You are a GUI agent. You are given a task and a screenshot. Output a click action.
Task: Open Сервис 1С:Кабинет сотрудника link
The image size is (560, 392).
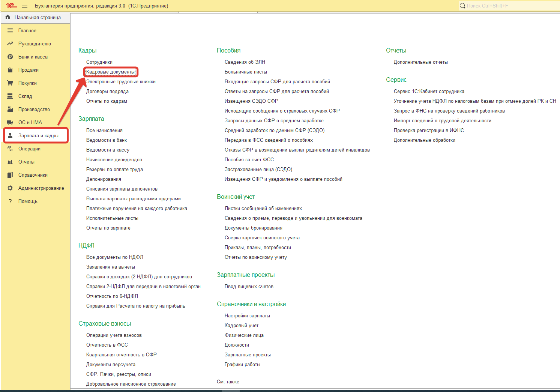coord(429,92)
